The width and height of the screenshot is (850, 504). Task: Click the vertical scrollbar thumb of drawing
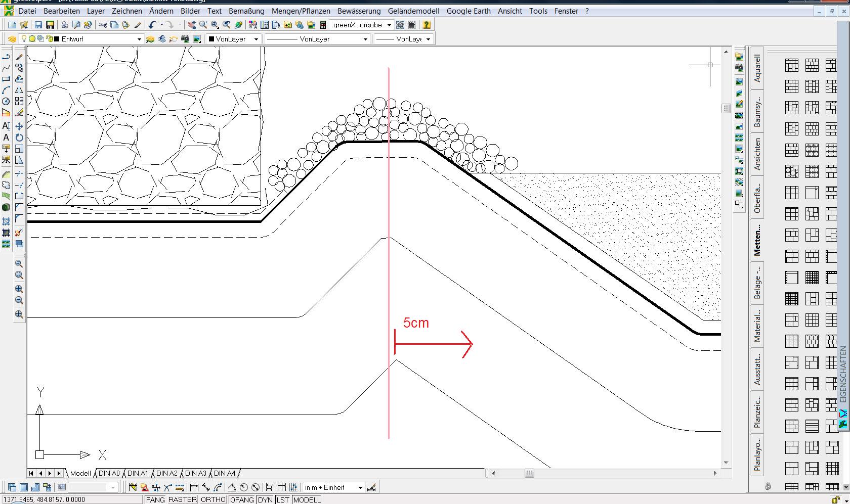[726, 108]
